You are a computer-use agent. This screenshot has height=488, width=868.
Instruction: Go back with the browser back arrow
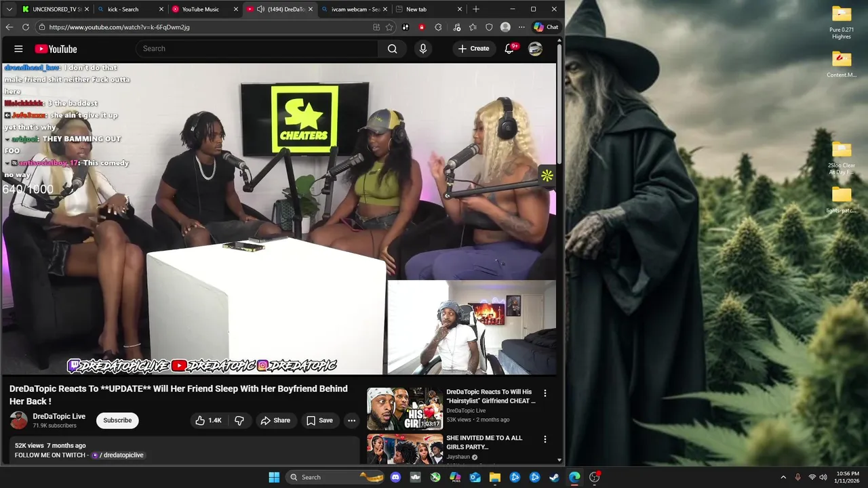click(x=9, y=27)
